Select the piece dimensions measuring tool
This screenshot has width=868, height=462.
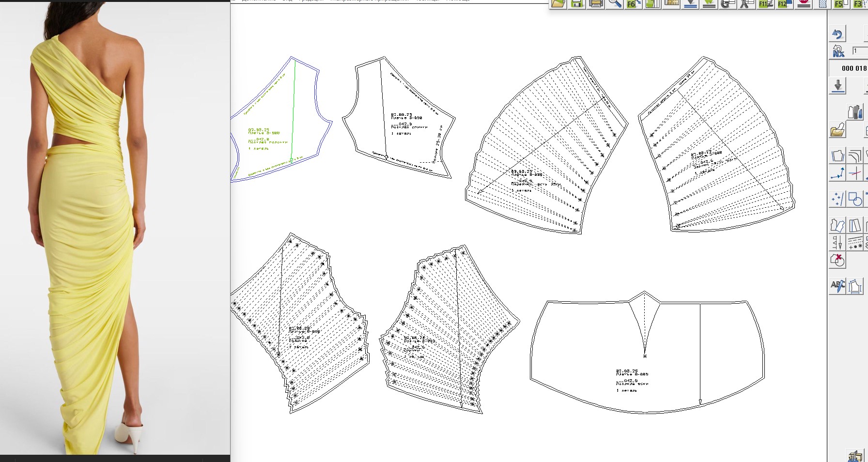pyautogui.click(x=855, y=286)
